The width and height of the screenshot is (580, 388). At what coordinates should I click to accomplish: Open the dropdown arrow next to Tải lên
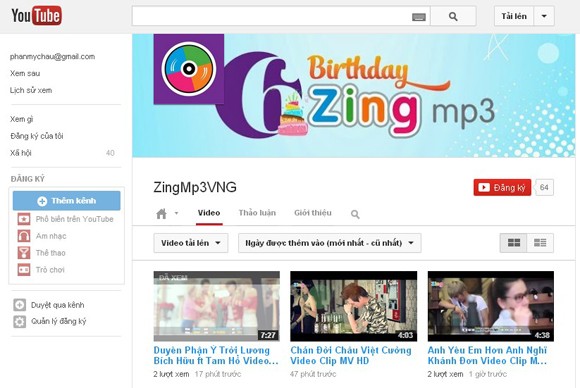pyautogui.click(x=544, y=16)
